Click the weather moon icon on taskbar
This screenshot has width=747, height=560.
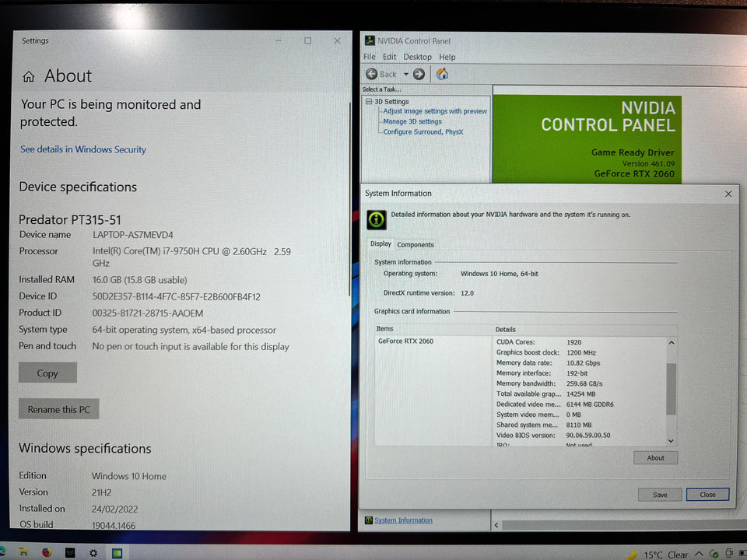(x=632, y=555)
